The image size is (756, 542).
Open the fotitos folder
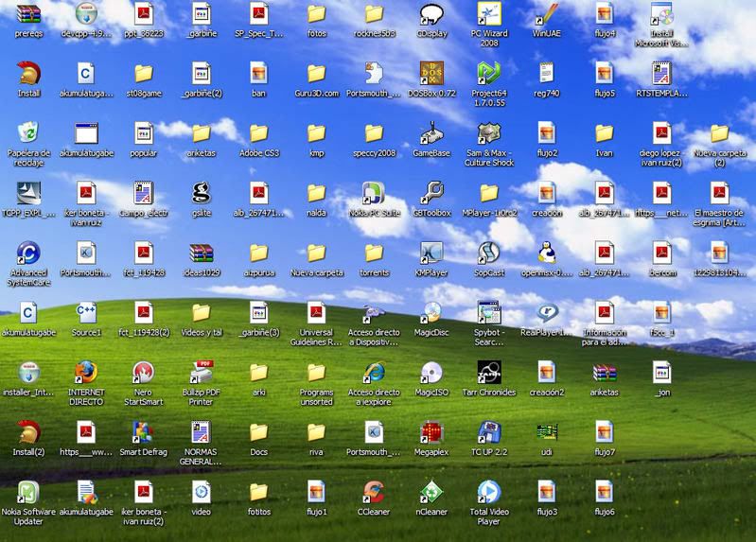(x=259, y=492)
